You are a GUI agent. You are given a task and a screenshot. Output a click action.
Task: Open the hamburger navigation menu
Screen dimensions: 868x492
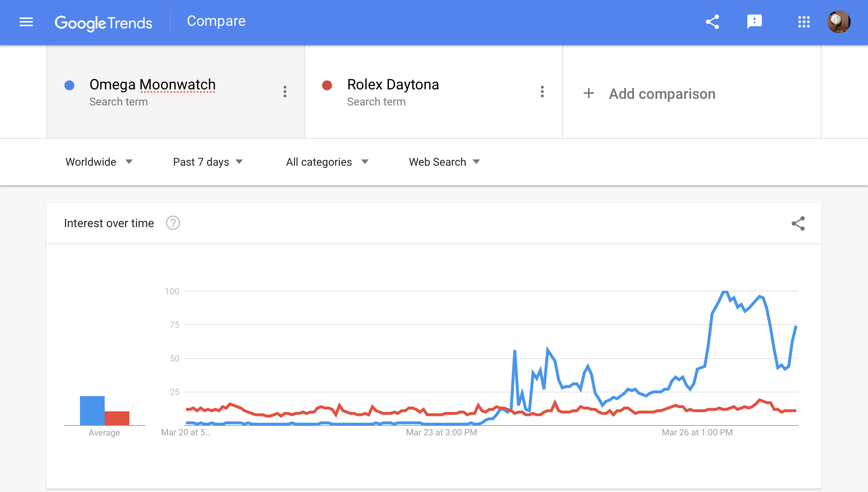(x=26, y=22)
